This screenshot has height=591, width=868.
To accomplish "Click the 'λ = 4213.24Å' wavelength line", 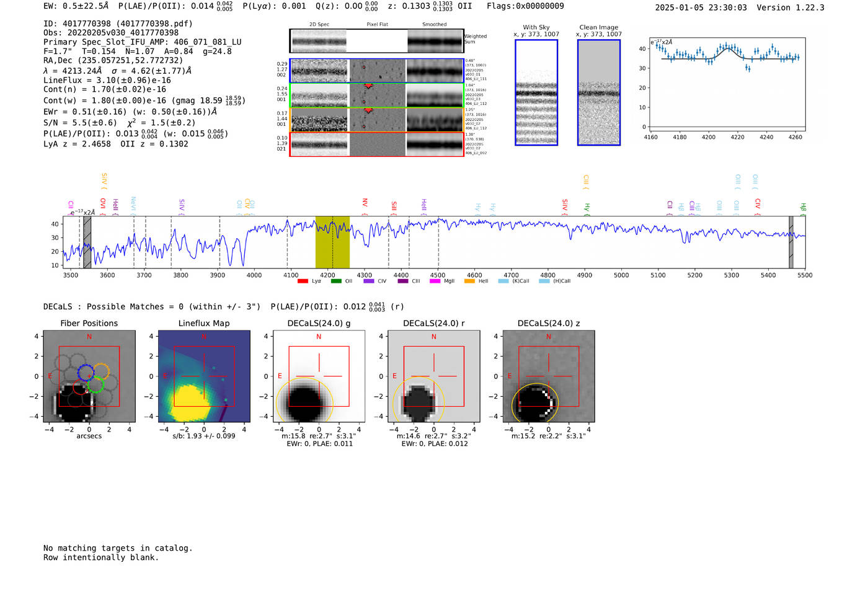I will (73, 71).
